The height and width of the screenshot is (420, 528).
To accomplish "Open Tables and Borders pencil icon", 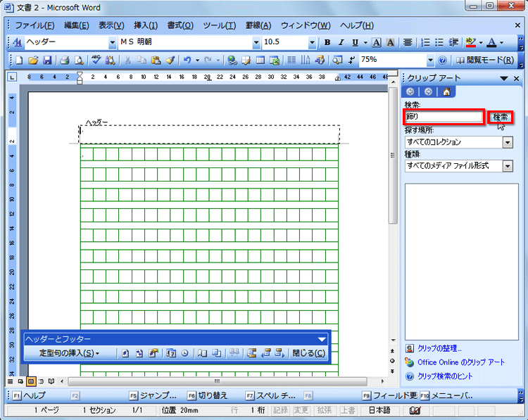I will (246, 61).
